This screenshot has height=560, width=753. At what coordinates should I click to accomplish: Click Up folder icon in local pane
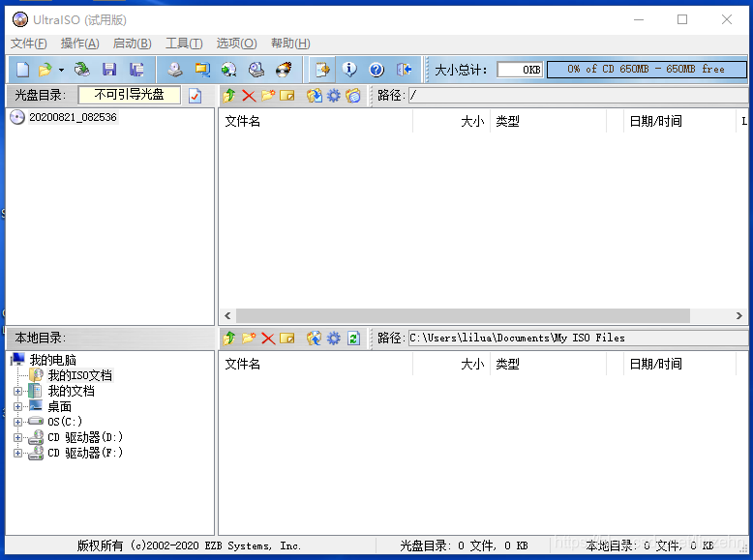[x=229, y=338]
